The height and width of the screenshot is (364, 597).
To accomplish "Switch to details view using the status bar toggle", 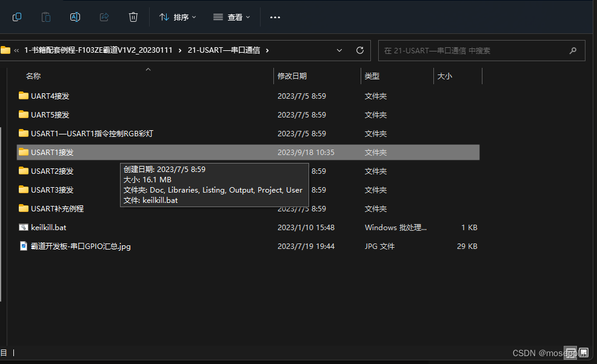I will (570, 352).
